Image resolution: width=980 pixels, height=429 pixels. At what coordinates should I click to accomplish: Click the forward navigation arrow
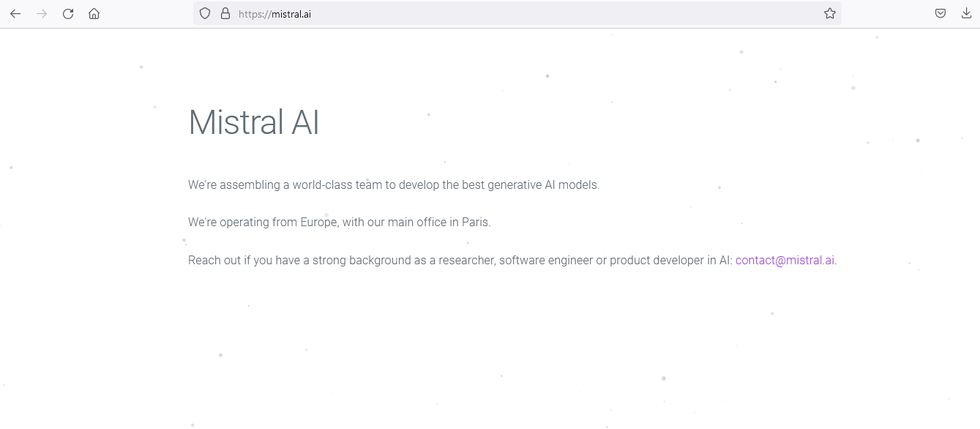tap(42, 13)
